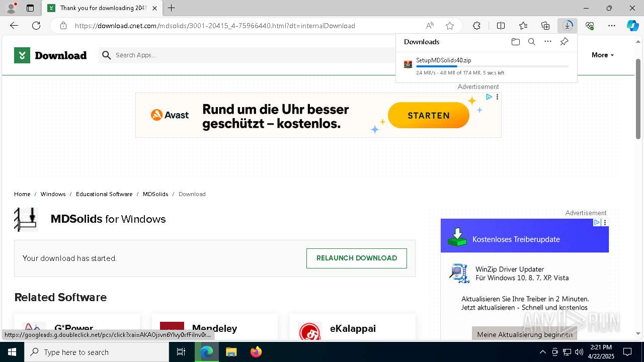This screenshot has height=362, width=644.
Task: Open notification center icon
Action: [627, 352]
